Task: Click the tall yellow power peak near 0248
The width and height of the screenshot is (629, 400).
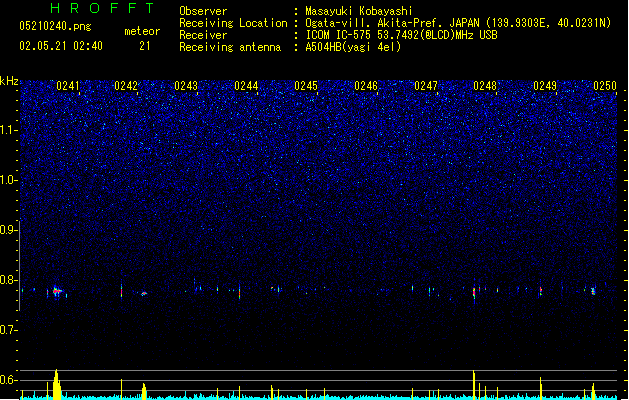Action: point(474,385)
